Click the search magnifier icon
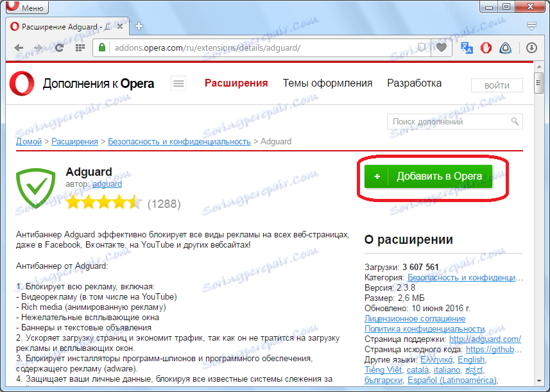 [x=515, y=122]
